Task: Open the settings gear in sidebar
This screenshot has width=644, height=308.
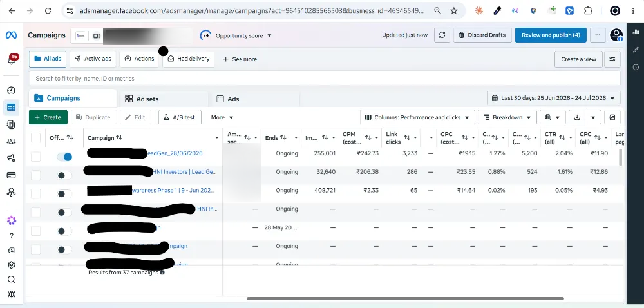Action: 11,265
